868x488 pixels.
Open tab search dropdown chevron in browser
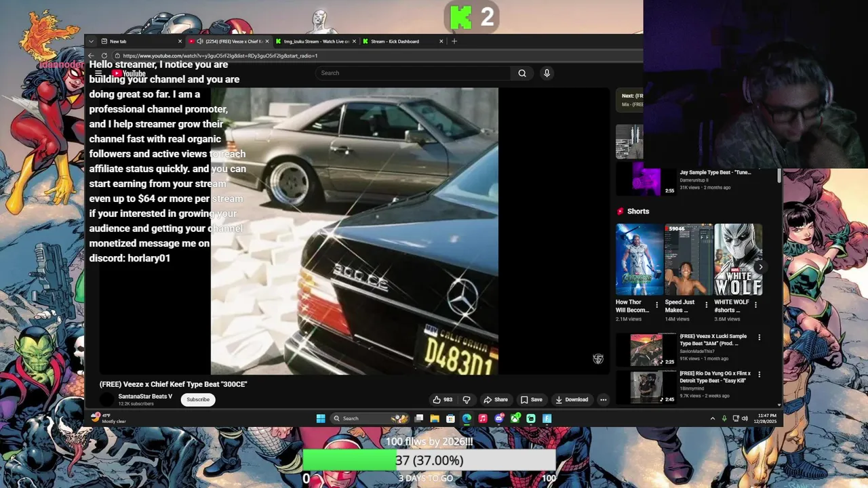coord(91,41)
